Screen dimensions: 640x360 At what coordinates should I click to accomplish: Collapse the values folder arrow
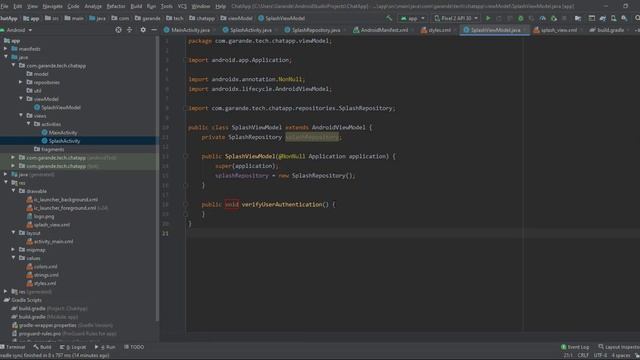(x=13, y=258)
